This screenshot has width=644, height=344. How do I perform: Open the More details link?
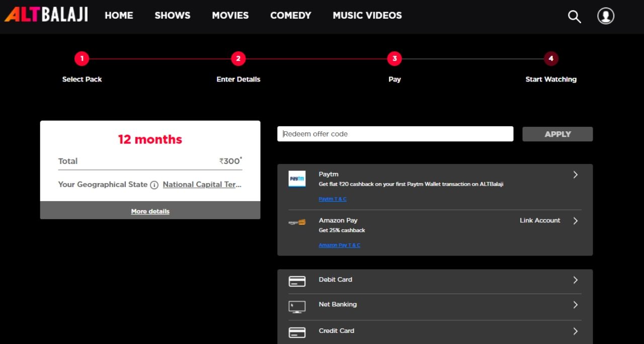point(150,211)
